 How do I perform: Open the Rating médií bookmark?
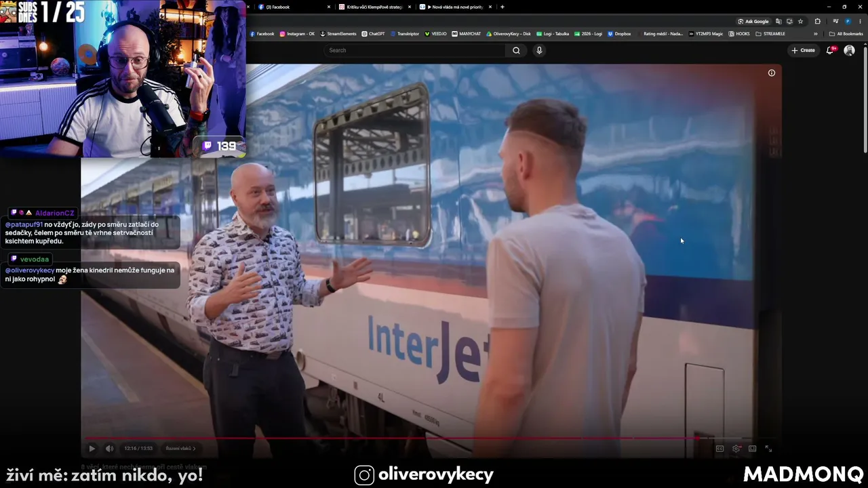tap(660, 33)
